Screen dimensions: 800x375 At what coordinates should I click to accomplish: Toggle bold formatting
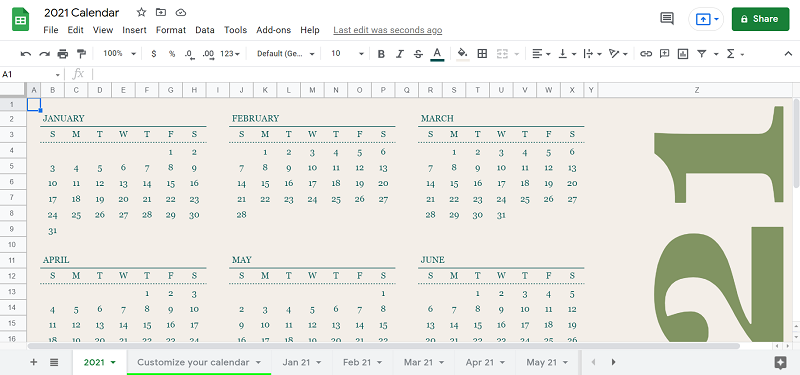(x=381, y=54)
